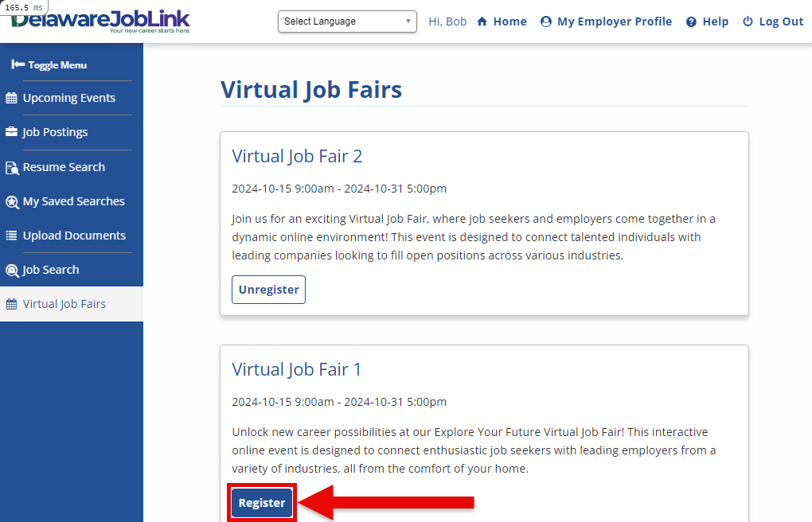Go to Upload Documents in the sidebar
Viewport: 812px width, 522px height.
pos(74,236)
